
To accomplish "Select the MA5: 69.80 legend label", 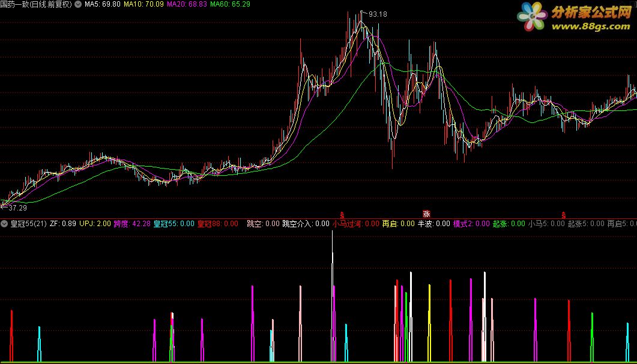I will 103,4.
